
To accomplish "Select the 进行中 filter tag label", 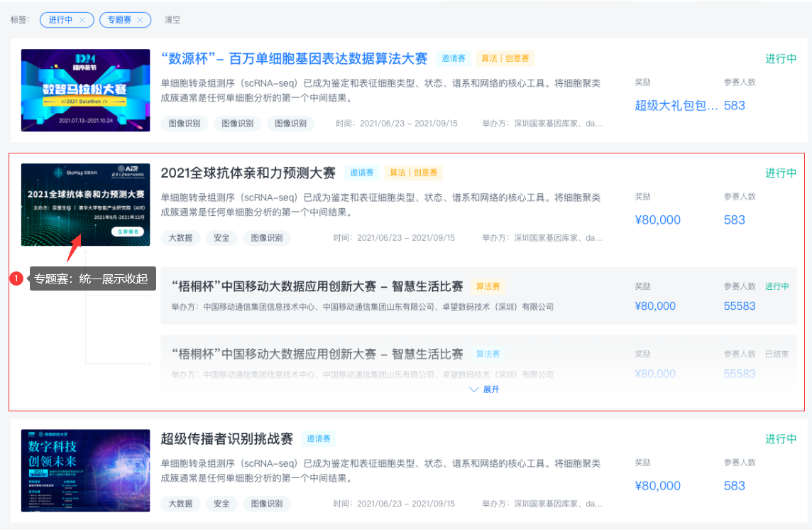I will pyautogui.click(x=60, y=20).
